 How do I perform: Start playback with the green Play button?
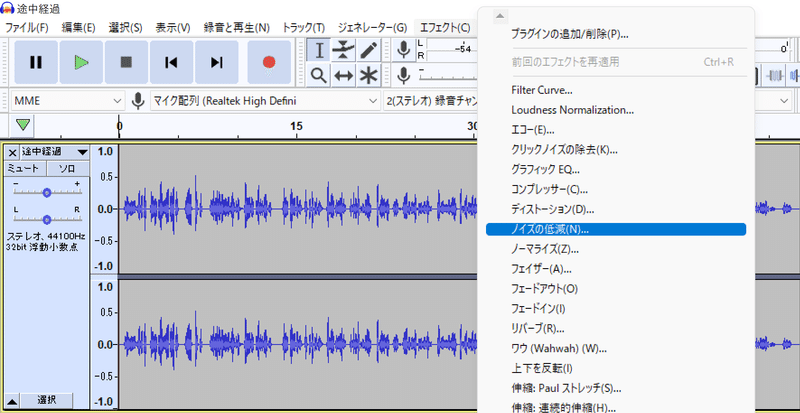point(81,62)
